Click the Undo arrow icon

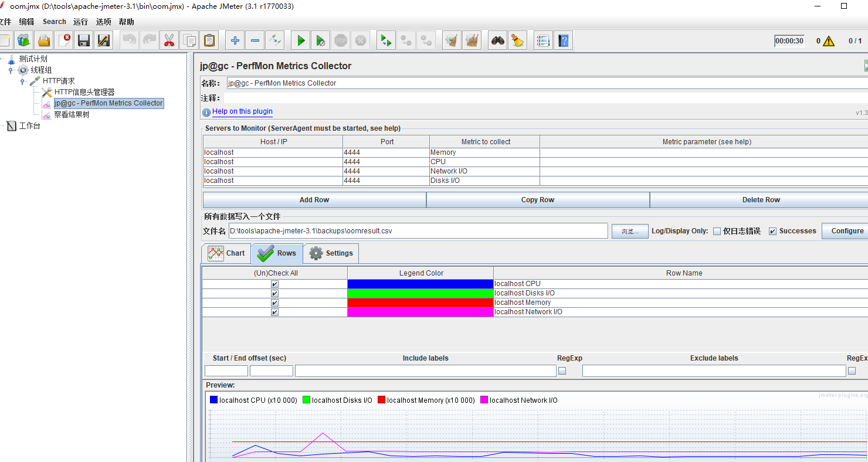(x=130, y=40)
